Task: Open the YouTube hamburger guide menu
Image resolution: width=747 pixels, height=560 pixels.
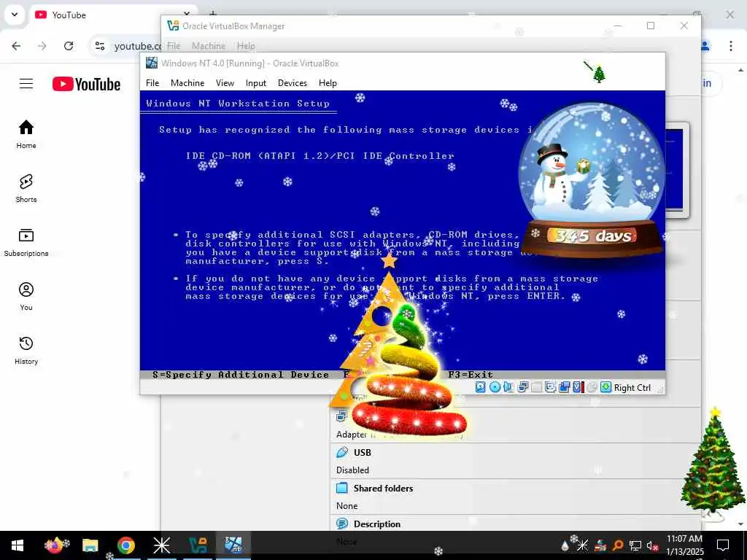Action: pos(26,84)
